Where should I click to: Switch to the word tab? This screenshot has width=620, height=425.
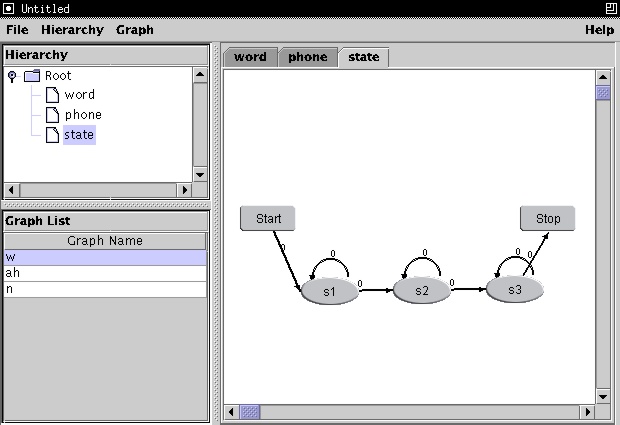coord(250,57)
